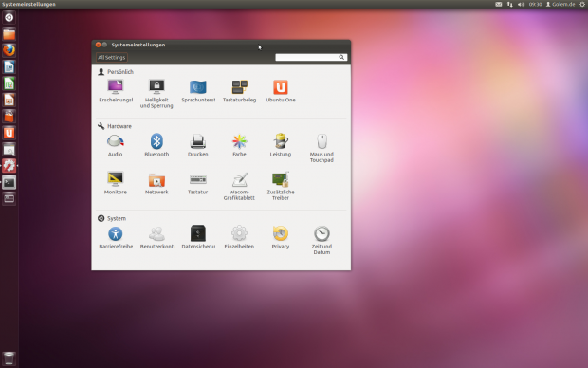This screenshot has height=368, width=588.
Task: Open Zeit und Datum settings
Action: click(x=322, y=241)
